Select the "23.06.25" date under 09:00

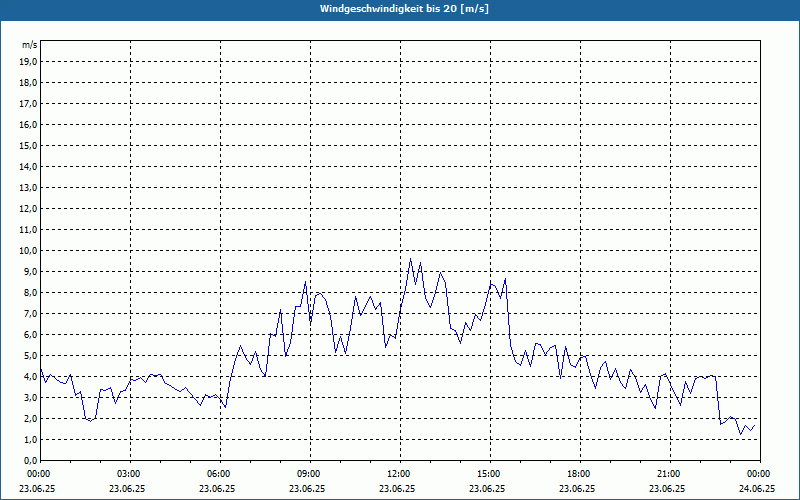[307, 488]
